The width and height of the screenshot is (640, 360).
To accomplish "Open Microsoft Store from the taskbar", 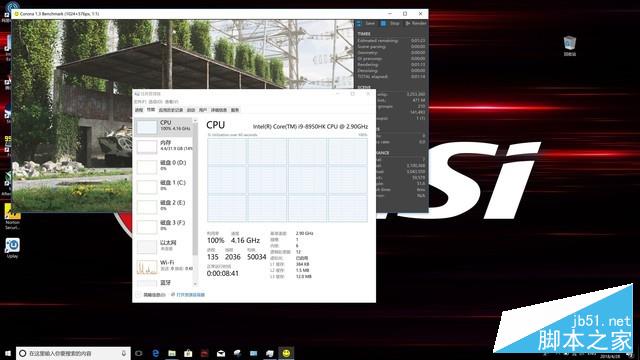I will [x=188, y=353].
